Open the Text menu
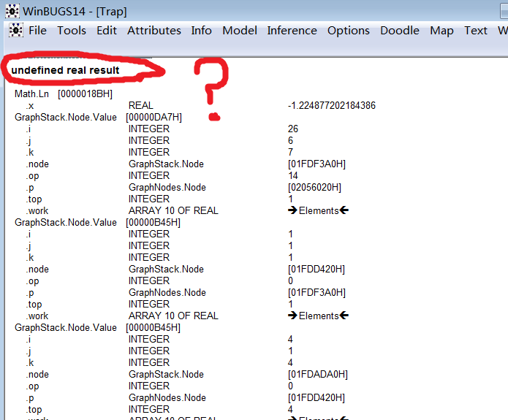The width and height of the screenshot is (508, 420). pyautogui.click(x=476, y=31)
